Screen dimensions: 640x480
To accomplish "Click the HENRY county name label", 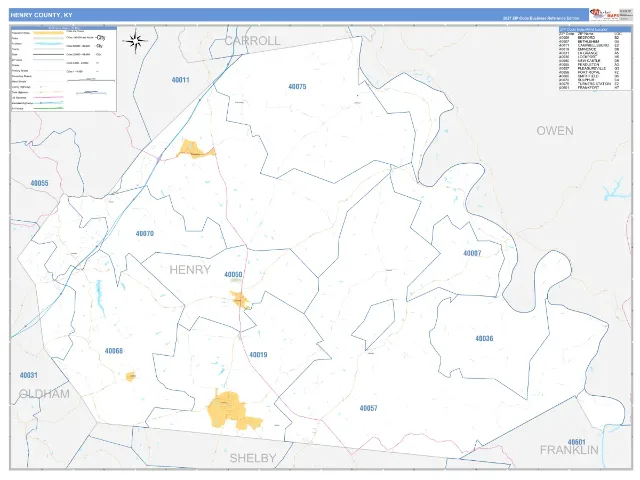I will [190, 270].
